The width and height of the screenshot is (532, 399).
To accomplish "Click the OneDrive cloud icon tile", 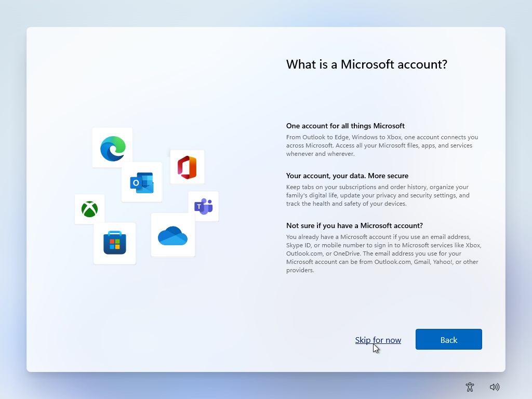I will (173, 235).
